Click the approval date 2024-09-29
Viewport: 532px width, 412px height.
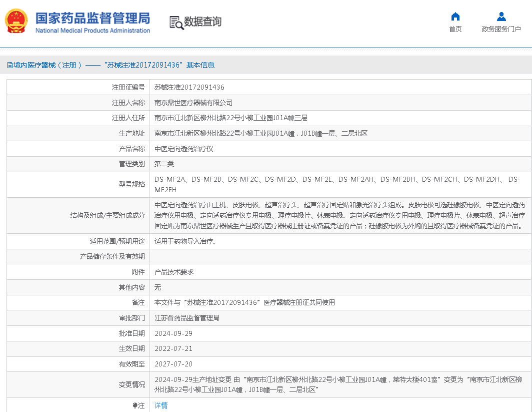click(173, 333)
